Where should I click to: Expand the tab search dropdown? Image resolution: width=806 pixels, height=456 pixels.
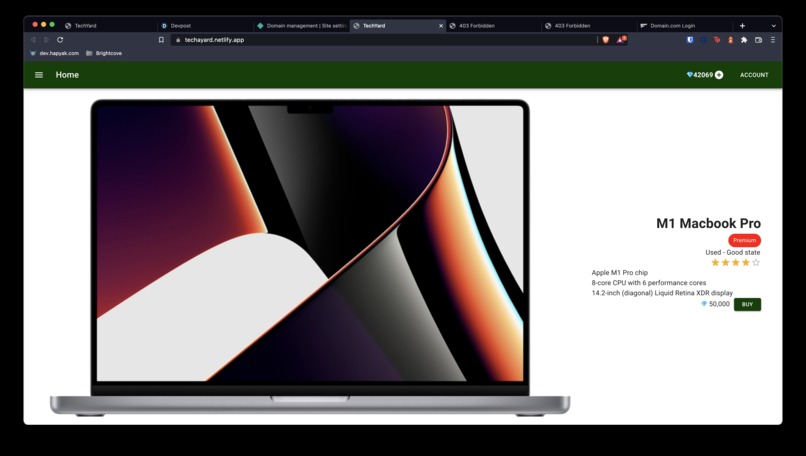(x=774, y=26)
